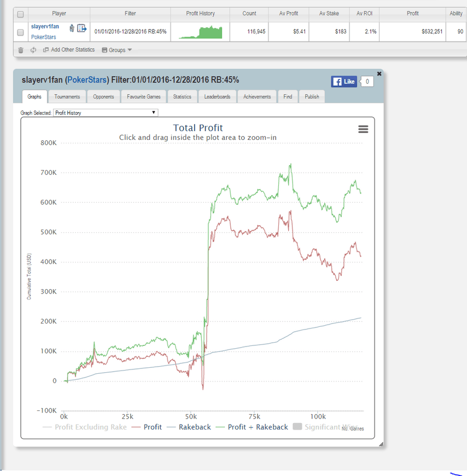Click the $632,251 profit value
The height and width of the screenshot is (476, 467).
pyautogui.click(x=432, y=32)
